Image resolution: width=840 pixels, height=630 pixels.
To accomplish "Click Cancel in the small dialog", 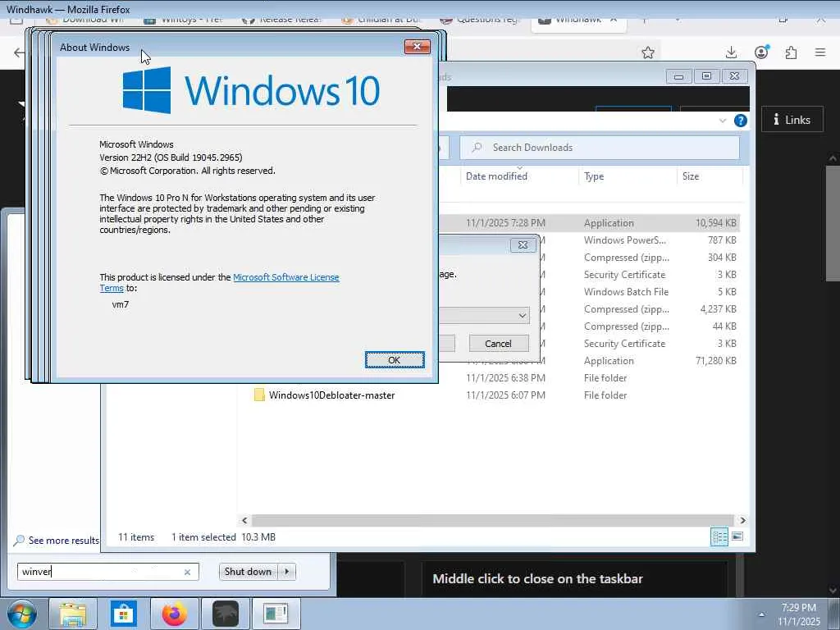I will click(498, 344).
